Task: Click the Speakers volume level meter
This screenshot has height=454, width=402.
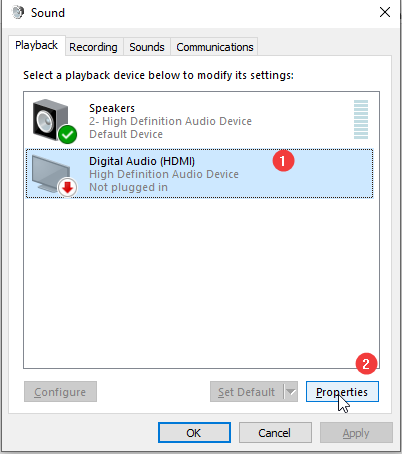Action: (361, 119)
